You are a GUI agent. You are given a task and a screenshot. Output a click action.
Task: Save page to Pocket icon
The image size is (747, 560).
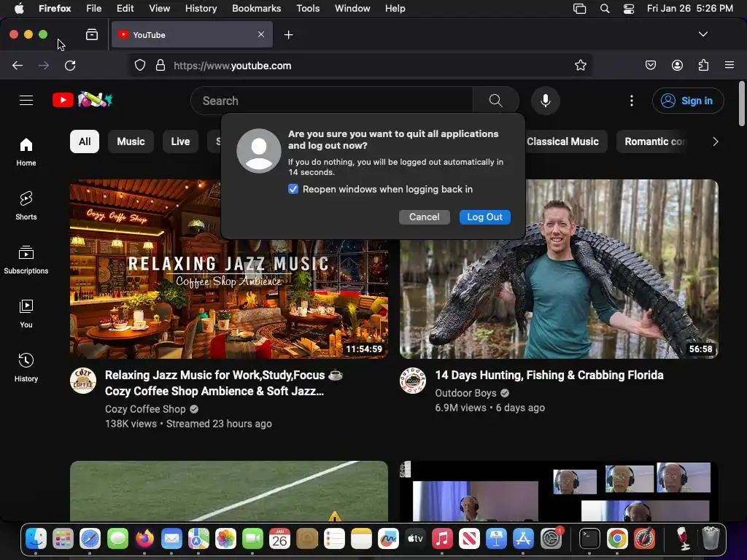pos(650,65)
